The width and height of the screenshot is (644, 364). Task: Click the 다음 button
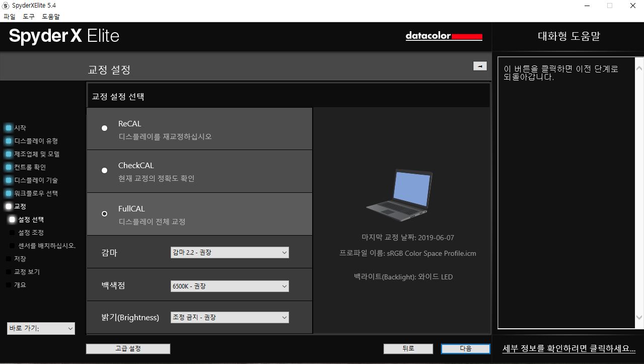[465, 348]
